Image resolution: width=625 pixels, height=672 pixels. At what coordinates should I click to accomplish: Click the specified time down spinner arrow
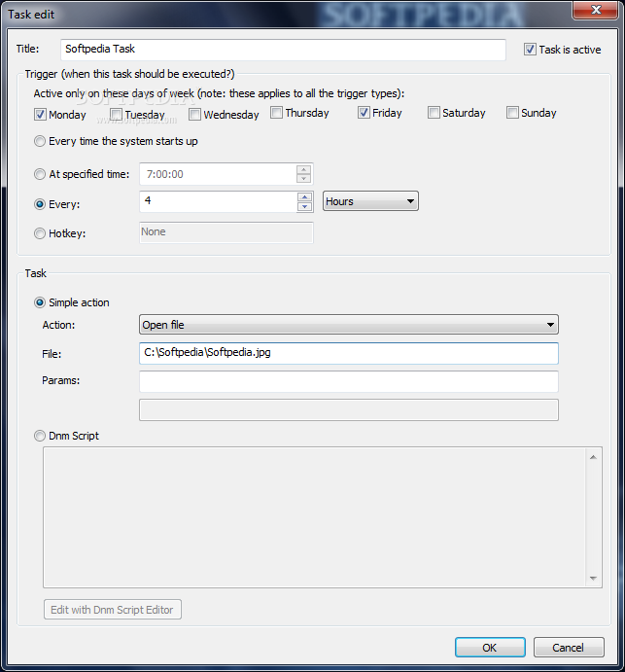[303, 179]
